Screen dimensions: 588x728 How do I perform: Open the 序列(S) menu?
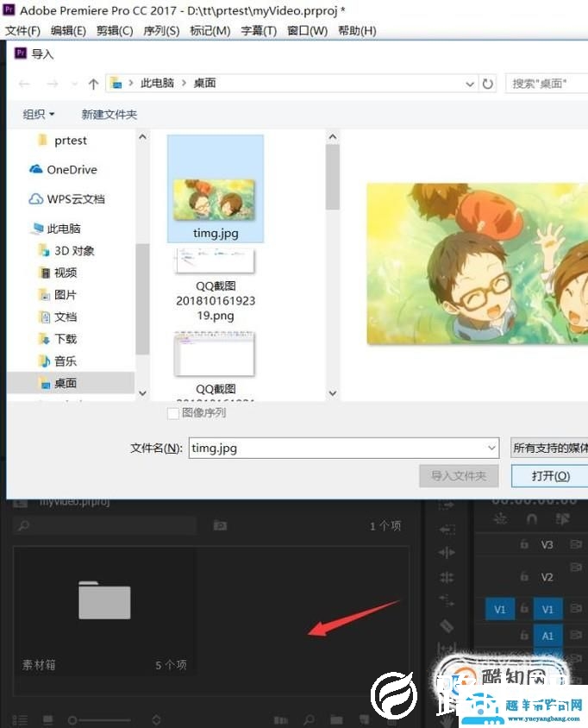pyautogui.click(x=161, y=31)
